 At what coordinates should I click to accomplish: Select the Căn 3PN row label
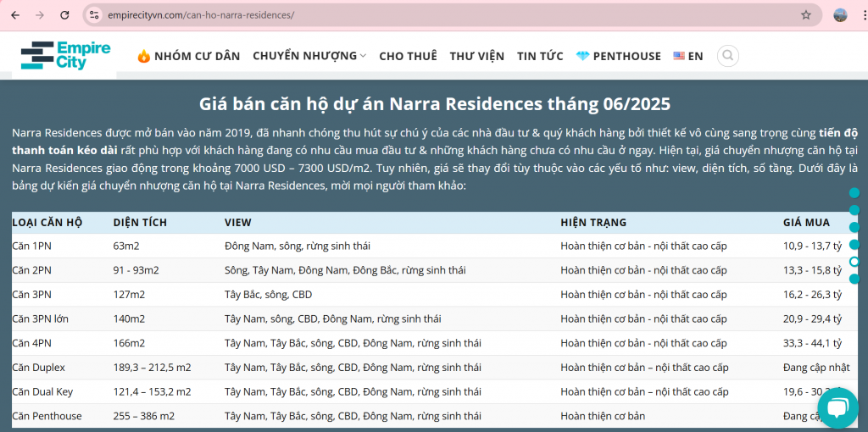[x=31, y=295]
